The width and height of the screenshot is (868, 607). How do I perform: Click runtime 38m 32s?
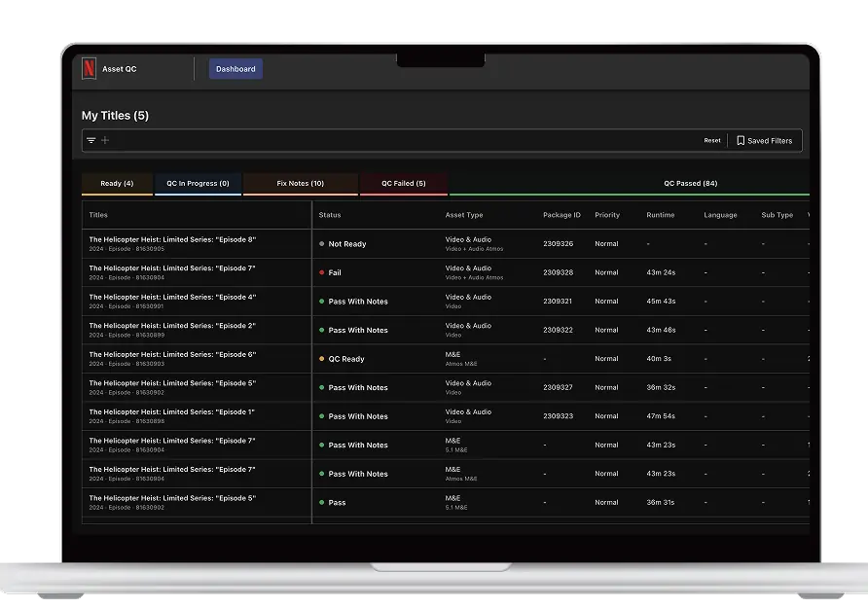click(661, 388)
